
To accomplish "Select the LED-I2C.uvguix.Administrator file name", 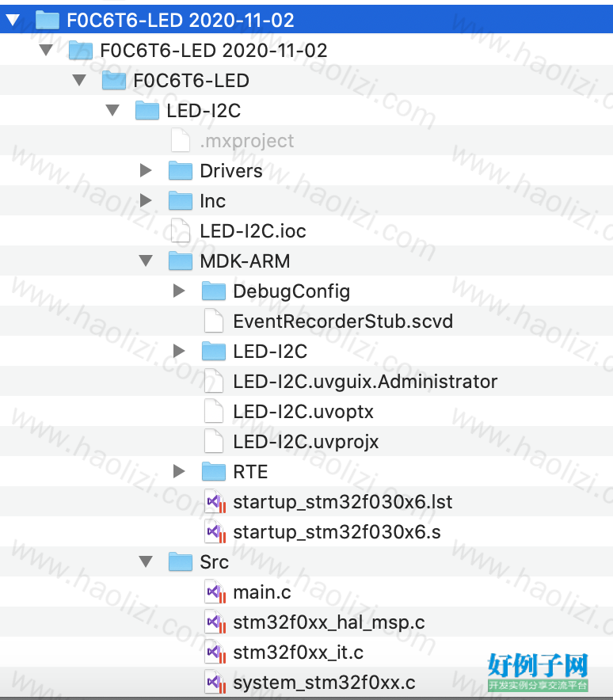I will pyautogui.click(x=365, y=382).
